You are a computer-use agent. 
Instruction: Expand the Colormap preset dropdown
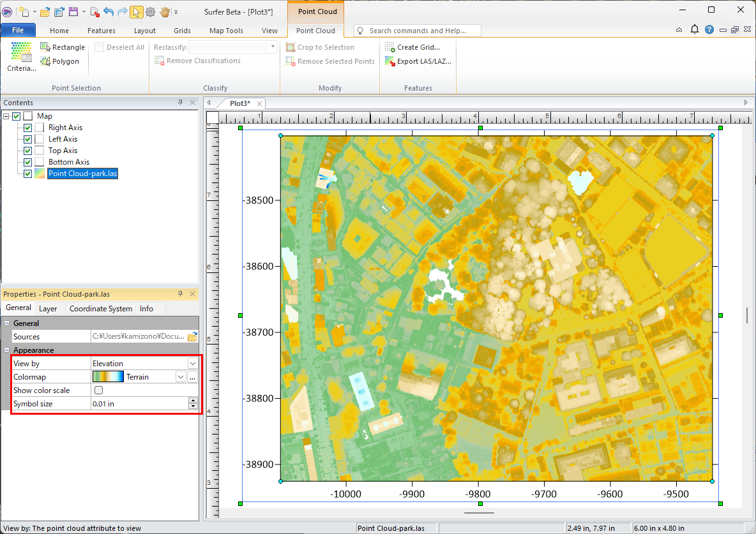[x=181, y=377]
